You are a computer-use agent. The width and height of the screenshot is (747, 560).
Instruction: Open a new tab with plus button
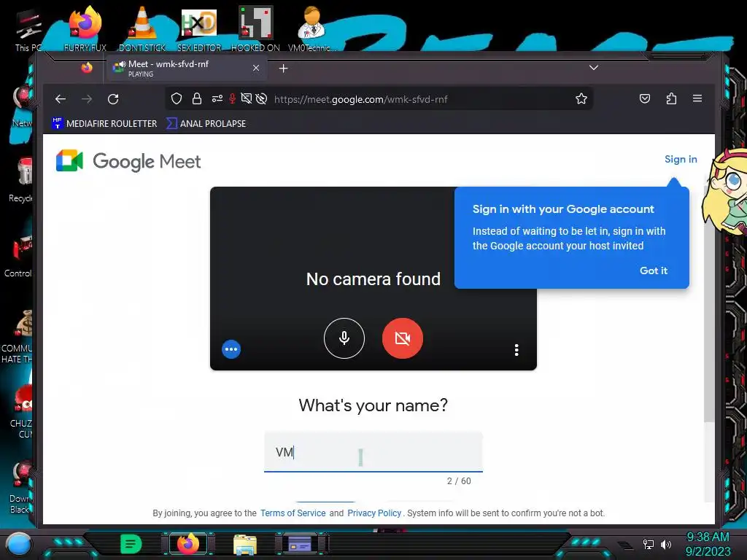(284, 69)
